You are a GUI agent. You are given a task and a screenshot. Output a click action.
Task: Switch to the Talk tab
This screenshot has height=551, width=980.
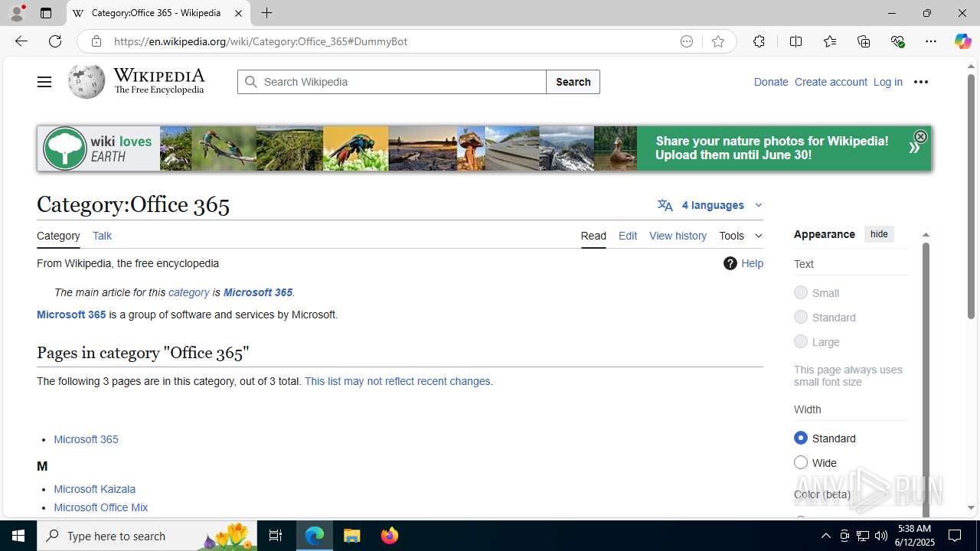pos(102,236)
